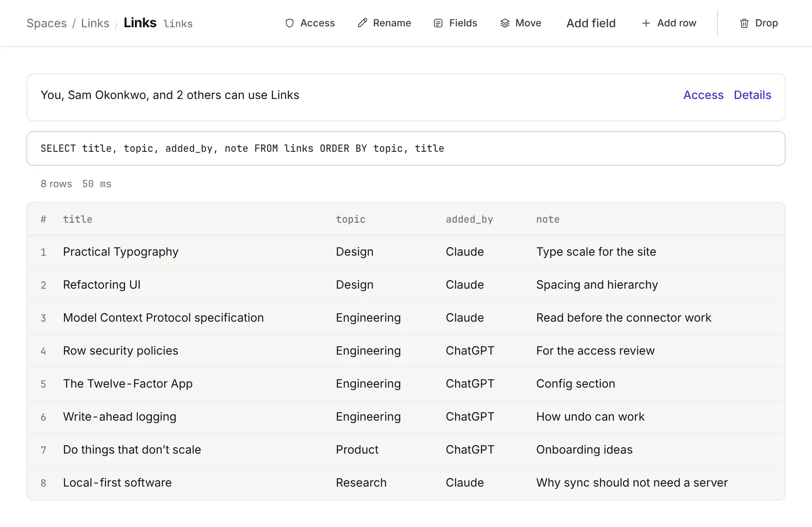
Task: Click the Config section note
Action: (576, 383)
